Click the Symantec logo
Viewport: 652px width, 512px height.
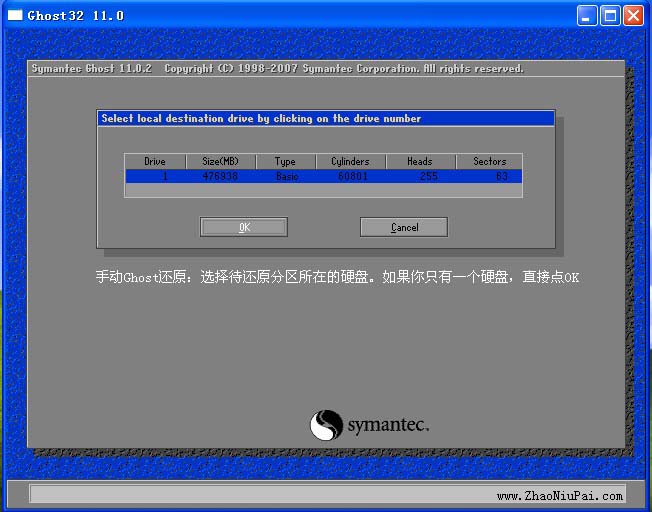pos(369,425)
